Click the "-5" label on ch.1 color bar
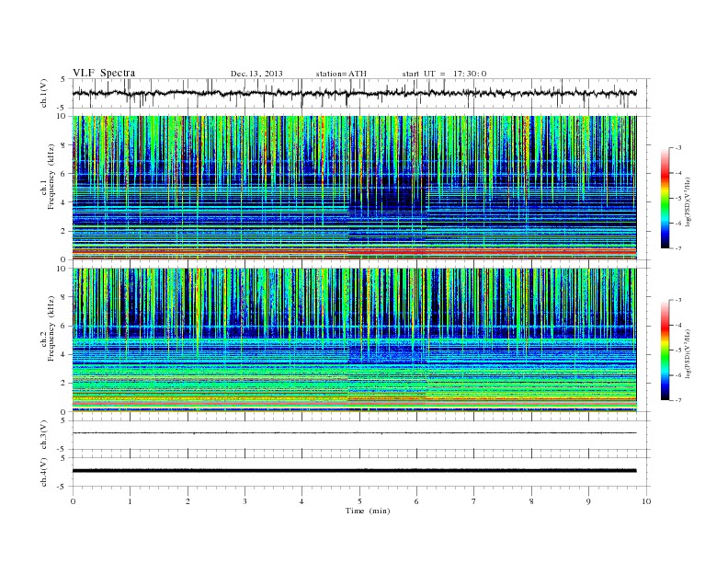This screenshot has height=563, width=728. point(677,199)
